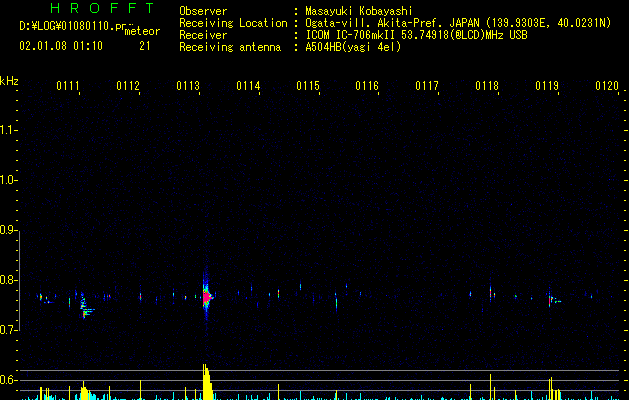Click the 0118 time marker

pyautogui.click(x=487, y=86)
